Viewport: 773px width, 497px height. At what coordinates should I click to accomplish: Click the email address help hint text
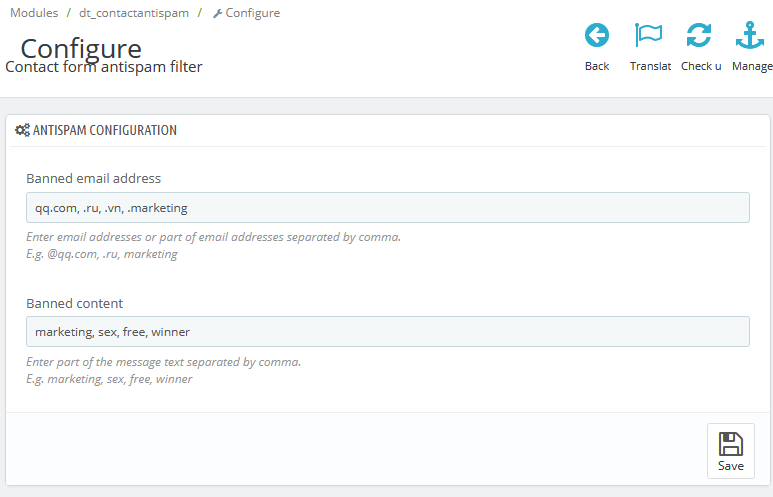click(x=213, y=238)
